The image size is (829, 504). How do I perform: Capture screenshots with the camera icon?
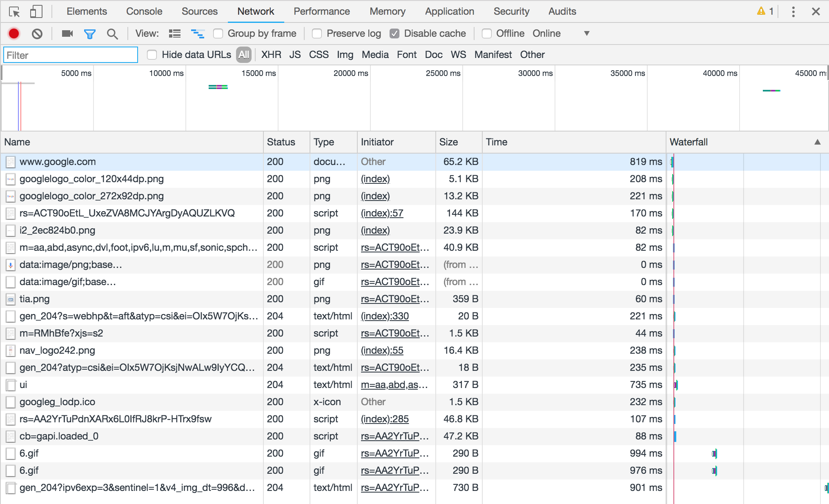pyautogui.click(x=67, y=33)
